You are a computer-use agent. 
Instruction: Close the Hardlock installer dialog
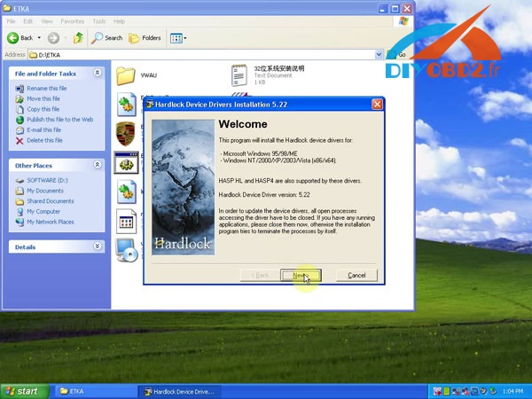click(x=377, y=104)
